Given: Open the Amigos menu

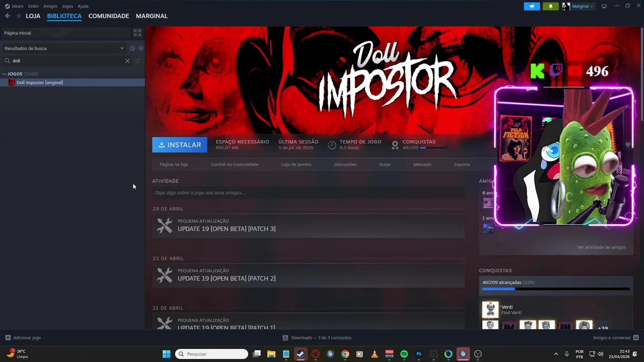Looking at the screenshot, I should click(x=50, y=6).
